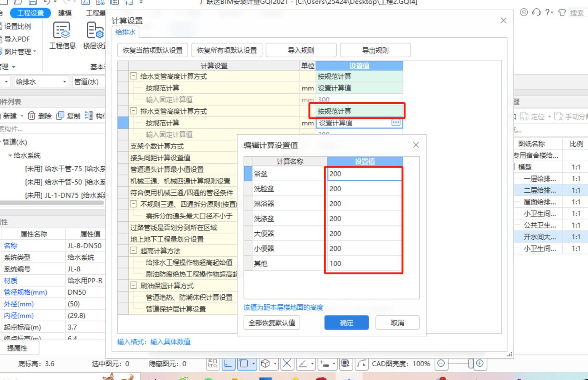This screenshot has width=588, height=380.
Task: Click the user account icon at top right
Action: 524,12
